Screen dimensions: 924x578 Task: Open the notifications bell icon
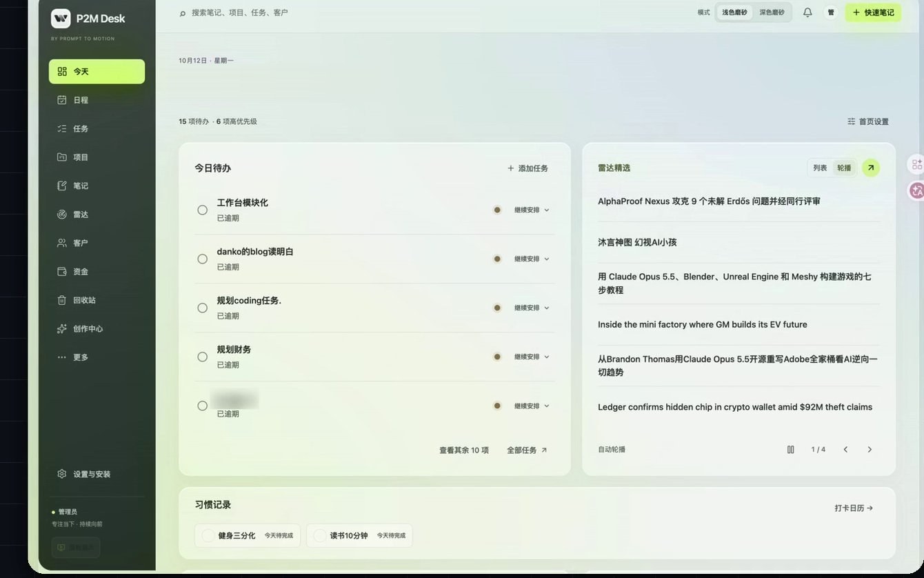(x=807, y=12)
